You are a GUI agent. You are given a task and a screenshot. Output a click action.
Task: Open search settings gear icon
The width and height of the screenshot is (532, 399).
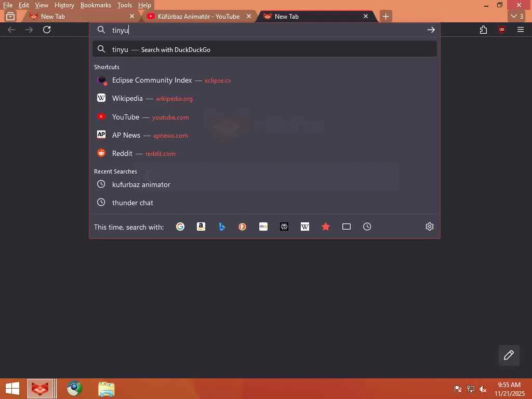(430, 227)
